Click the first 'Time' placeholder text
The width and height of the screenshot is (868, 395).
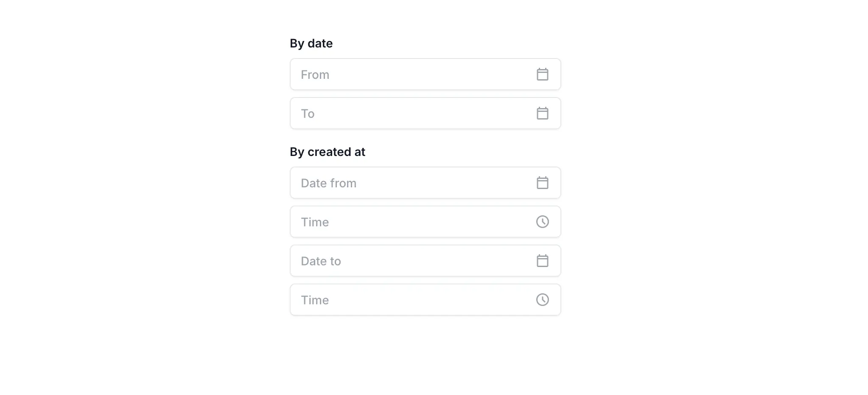pos(315,222)
